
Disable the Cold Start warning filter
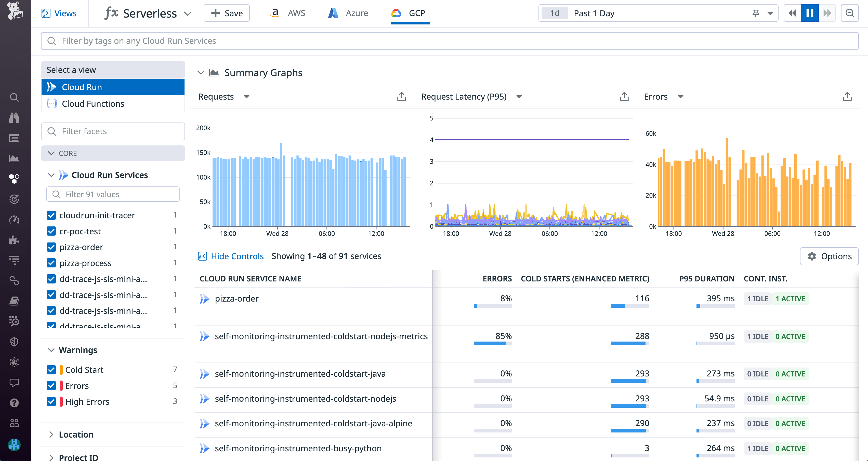pos(51,369)
